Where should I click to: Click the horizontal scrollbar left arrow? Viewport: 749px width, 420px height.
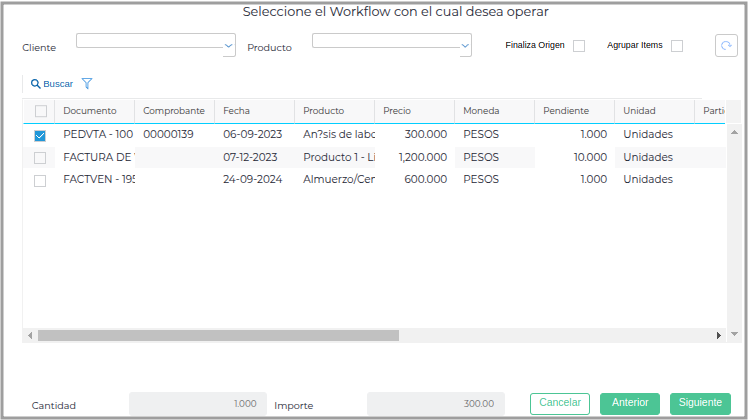tap(30, 336)
